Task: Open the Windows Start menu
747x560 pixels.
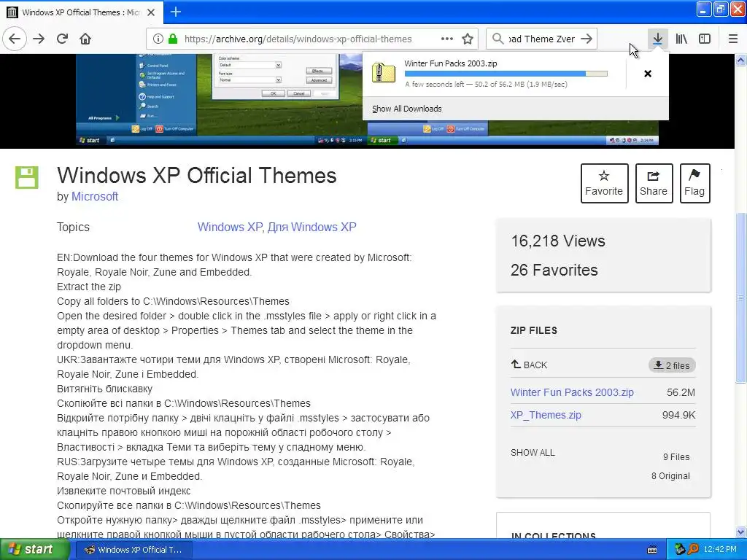Action: tap(35, 549)
